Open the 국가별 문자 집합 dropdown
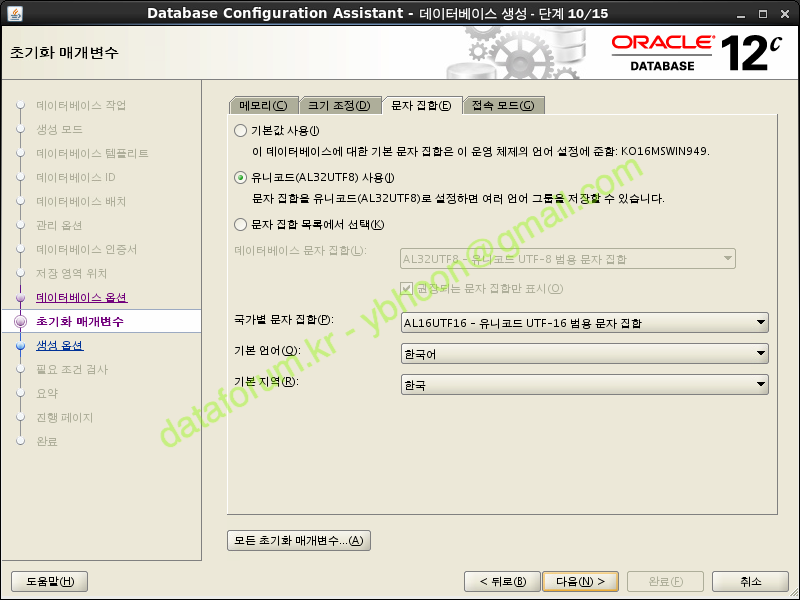Image resolution: width=800 pixels, height=600 pixels. click(x=584, y=323)
